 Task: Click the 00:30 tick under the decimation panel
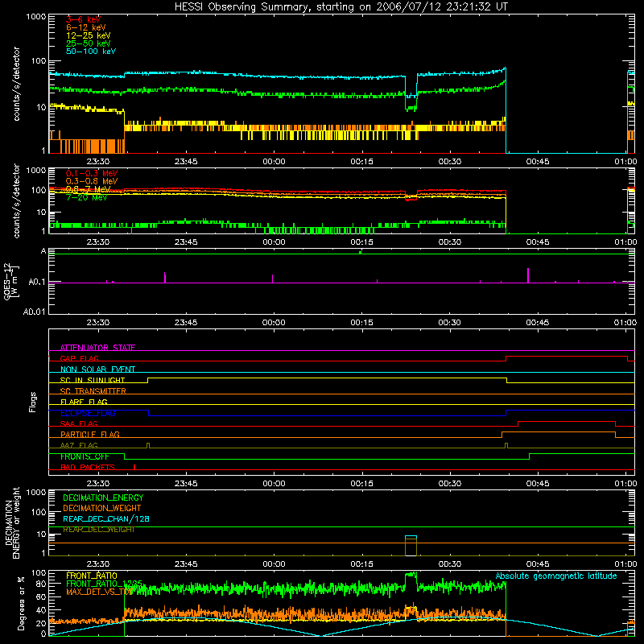[450, 564]
